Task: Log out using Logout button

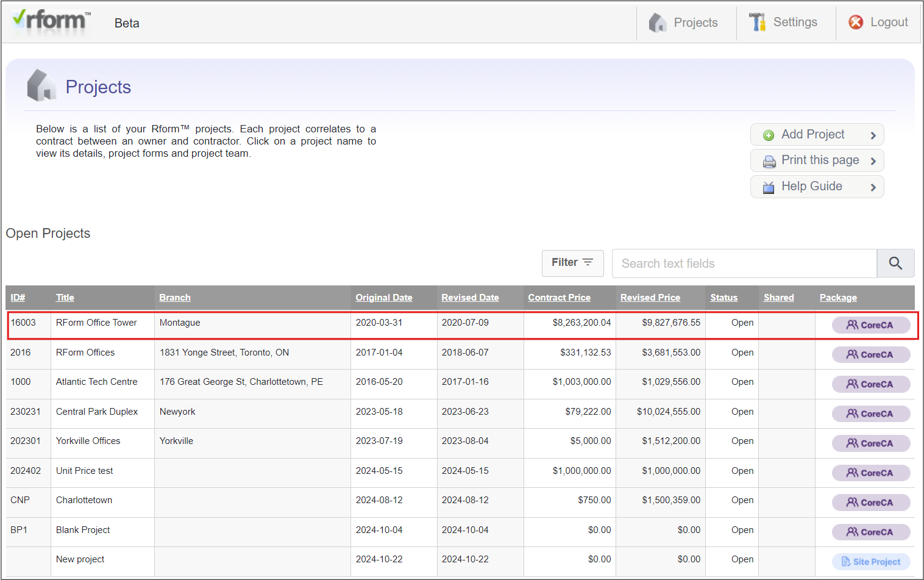Action: pyautogui.click(x=878, y=23)
